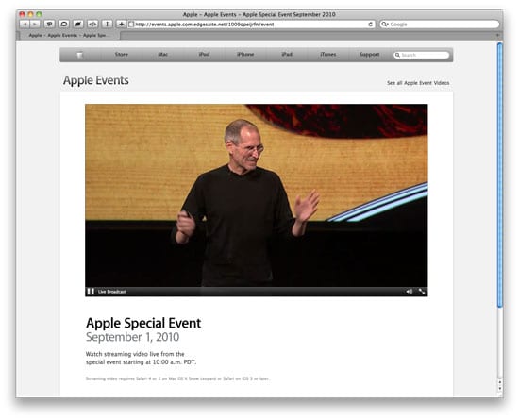Open the Support navigation item
The image size is (519, 420).
[369, 55]
